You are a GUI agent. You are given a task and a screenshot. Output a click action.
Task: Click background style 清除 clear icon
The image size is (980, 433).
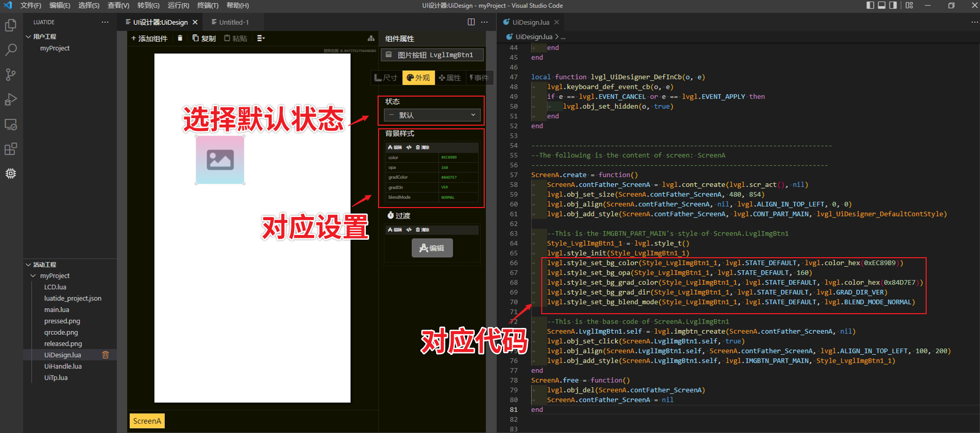coord(422,147)
